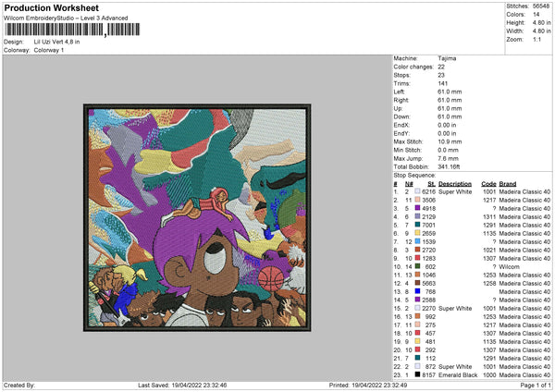This screenshot has width=555, height=392.
Task: Select the brown swatch for stop 12
Action: pos(418,283)
